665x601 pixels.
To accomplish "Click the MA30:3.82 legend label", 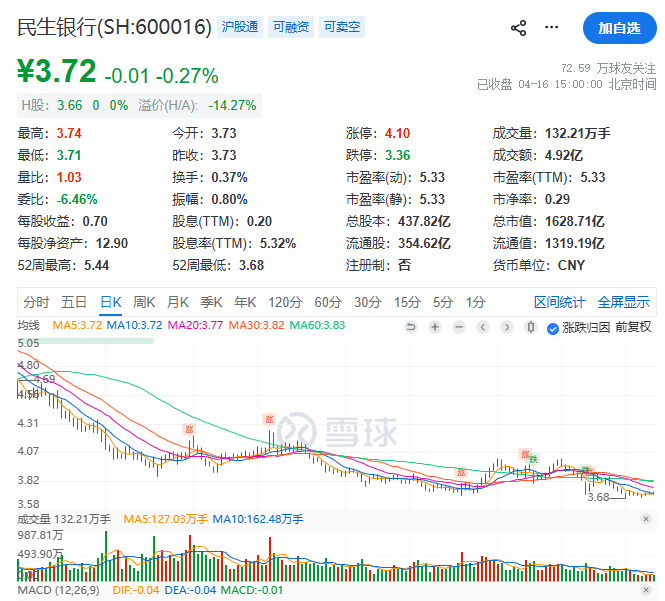I will point(256,325).
